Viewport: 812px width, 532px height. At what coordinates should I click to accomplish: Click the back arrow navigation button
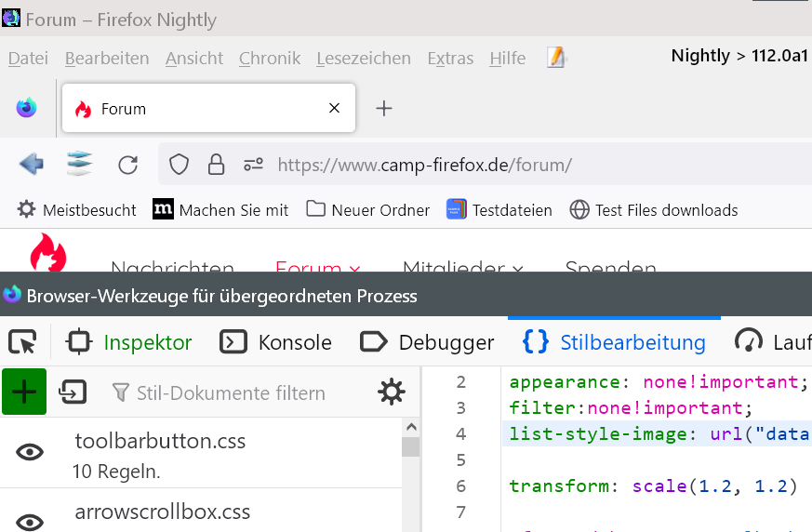tap(32, 165)
